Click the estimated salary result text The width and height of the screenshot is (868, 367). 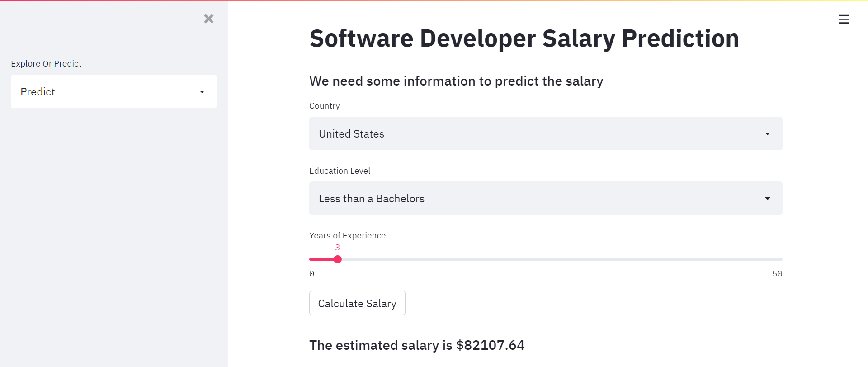pyautogui.click(x=416, y=345)
